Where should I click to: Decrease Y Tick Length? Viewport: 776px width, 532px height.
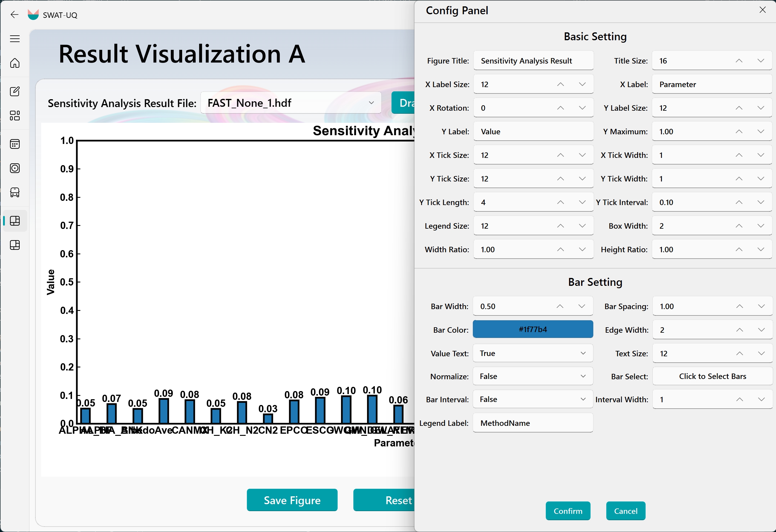pos(582,202)
